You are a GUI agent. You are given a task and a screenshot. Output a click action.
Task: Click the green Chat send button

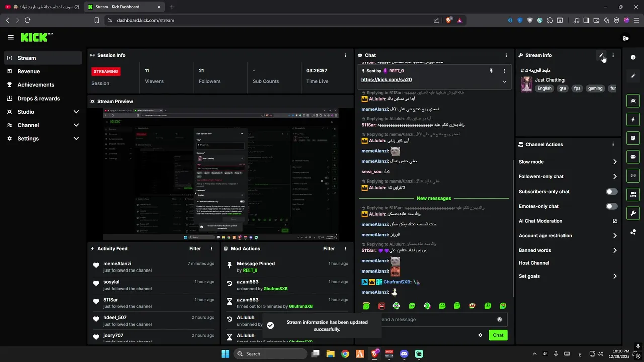(498, 335)
